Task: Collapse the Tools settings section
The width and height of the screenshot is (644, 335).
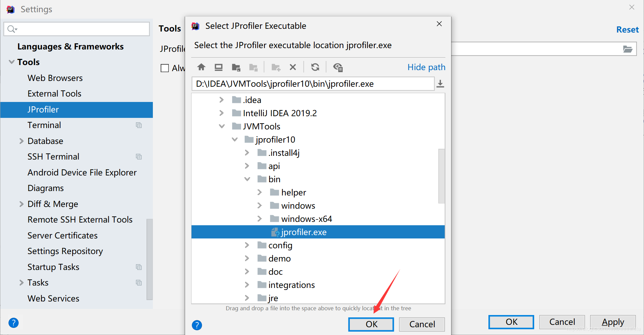Action: pos(12,62)
